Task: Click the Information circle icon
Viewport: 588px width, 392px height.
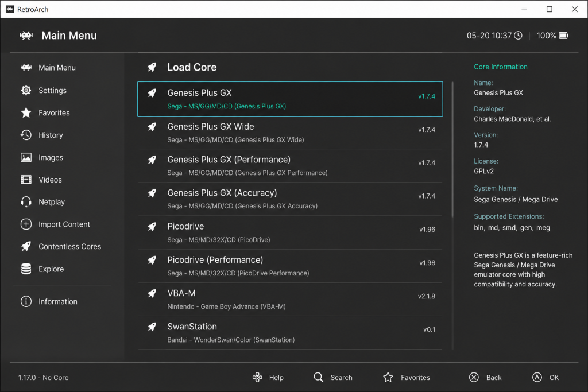Action: [x=26, y=301]
